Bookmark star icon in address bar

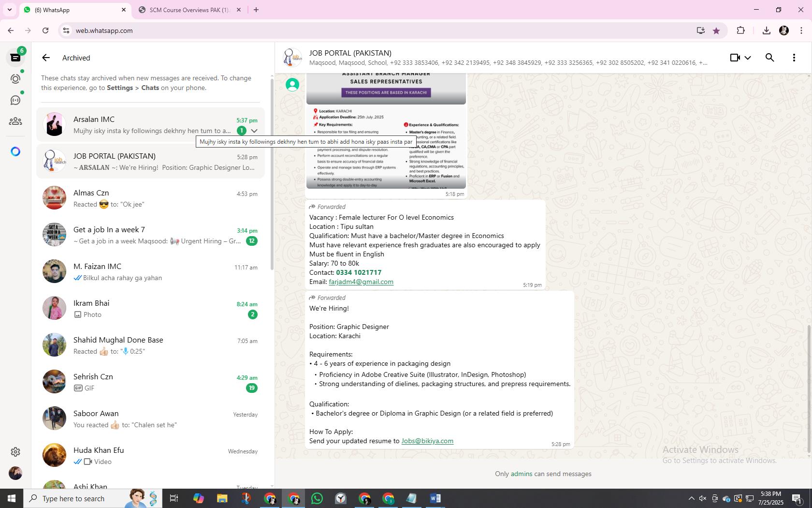pyautogui.click(x=716, y=30)
